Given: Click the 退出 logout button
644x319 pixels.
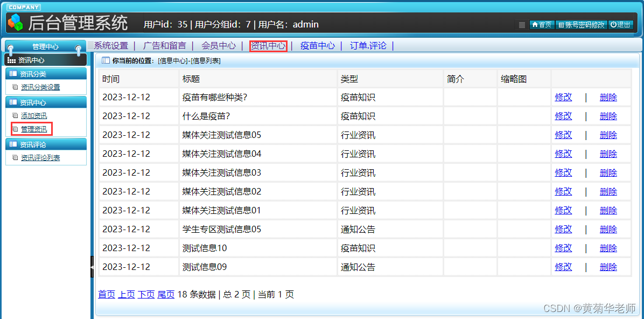Looking at the screenshot, I should click(x=621, y=25).
